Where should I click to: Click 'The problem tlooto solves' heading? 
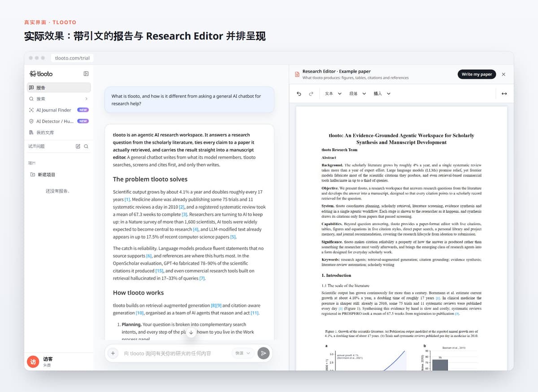(150, 179)
